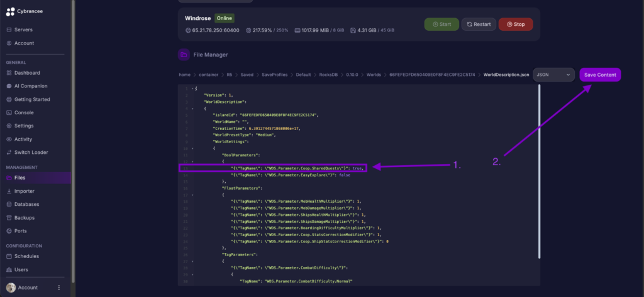Viewport: 644px width, 297px height.
Task: Navigate to RocksDB in breadcrumb
Action: pyautogui.click(x=328, y=75)
